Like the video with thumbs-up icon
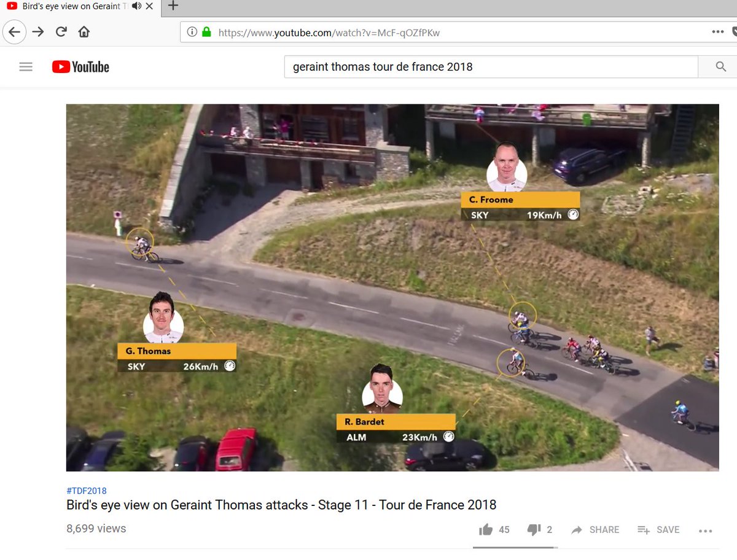 486,529
